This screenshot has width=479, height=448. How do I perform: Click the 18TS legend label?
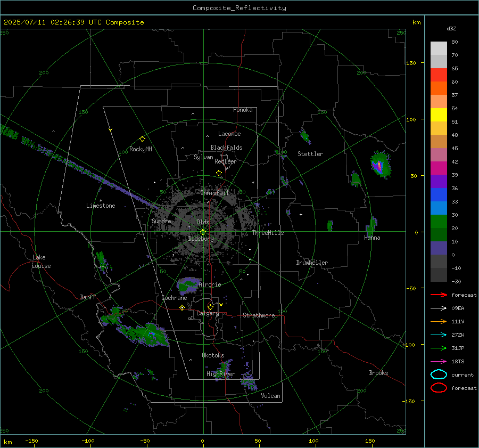point(458,362)
